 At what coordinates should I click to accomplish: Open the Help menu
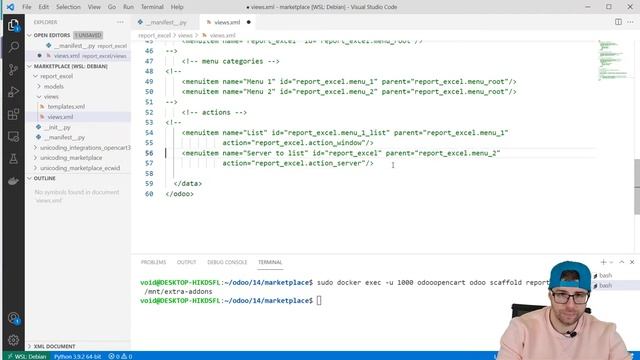(x=177, y=7)
